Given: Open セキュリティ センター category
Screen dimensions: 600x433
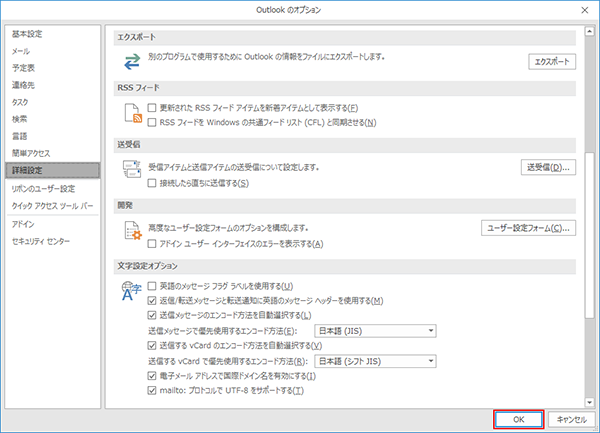Looking at the screenshot, I should pyautogui.click(x=41, y=241).
